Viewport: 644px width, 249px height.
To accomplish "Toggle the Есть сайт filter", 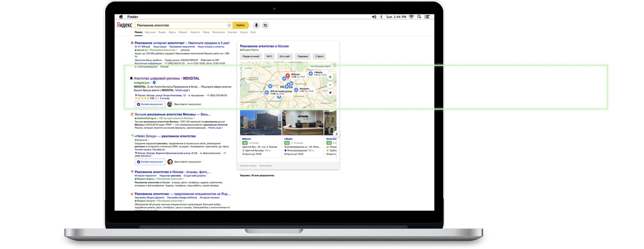I will tap(285, 56).
